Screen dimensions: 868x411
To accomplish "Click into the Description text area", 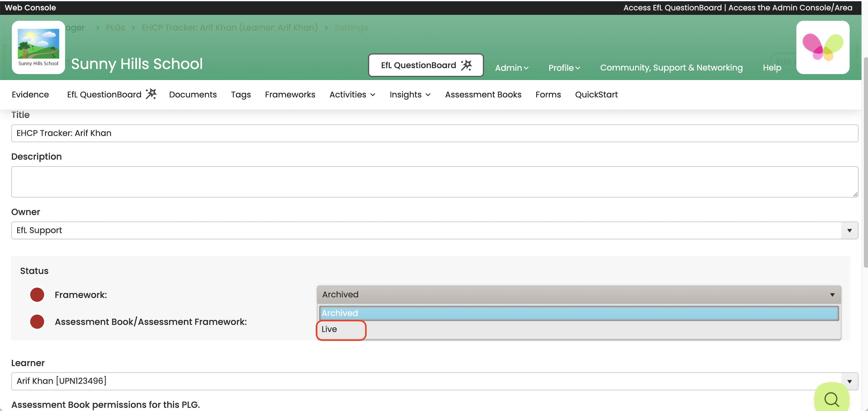I will (x=434, y=182).
